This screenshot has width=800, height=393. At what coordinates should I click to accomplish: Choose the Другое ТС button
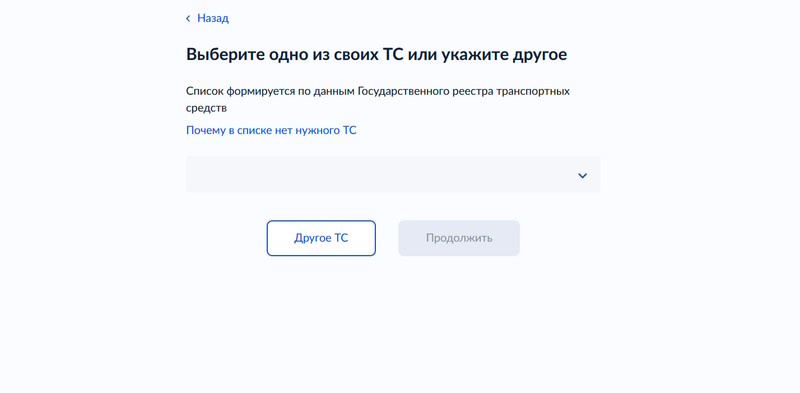(321, 238)
